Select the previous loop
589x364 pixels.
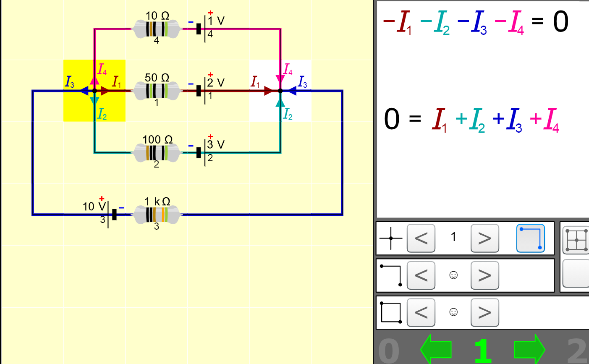click(421, 312)
